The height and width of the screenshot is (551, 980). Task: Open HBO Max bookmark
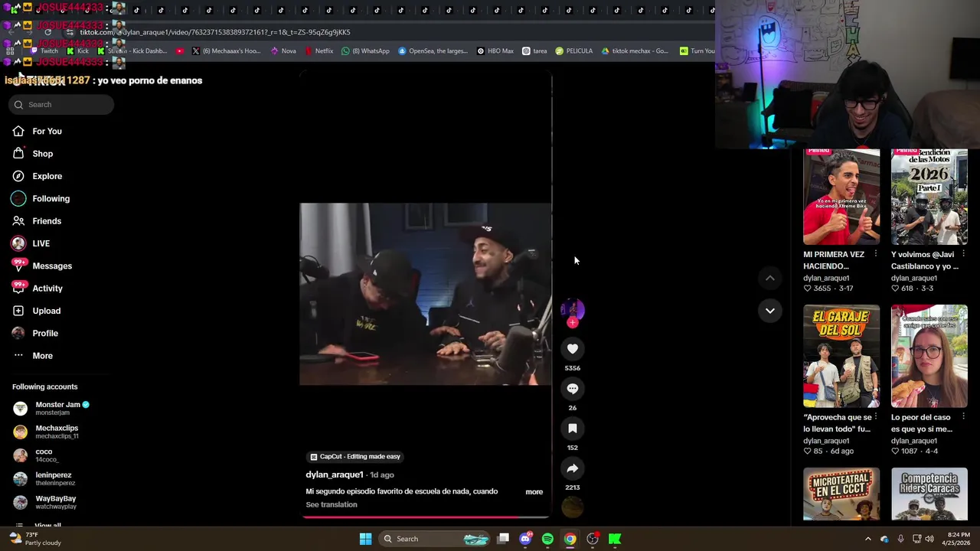point(495,51)
